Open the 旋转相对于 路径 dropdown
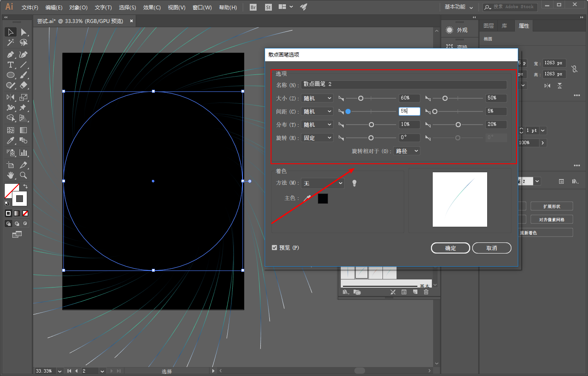 [x=407, y=151]
